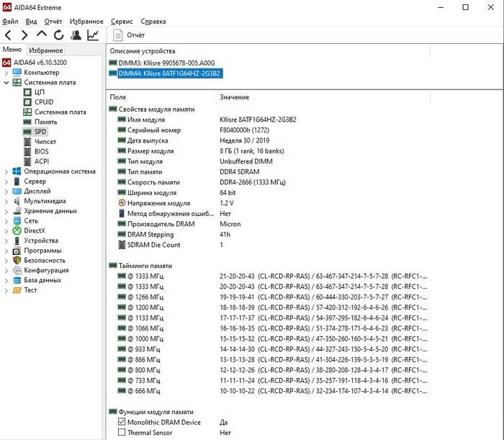Open the Справка menu
Viewport: 504px width, 440px height.
pyautogui.click(x=153, y=22)
